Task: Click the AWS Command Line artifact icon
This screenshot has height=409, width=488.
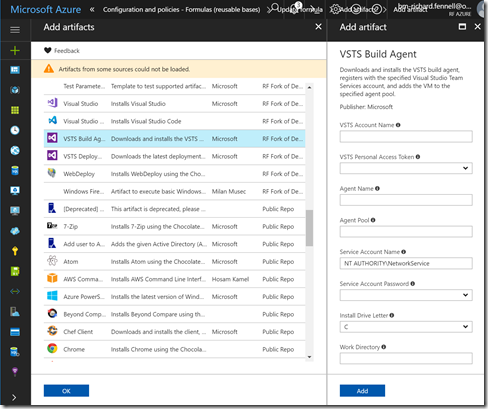Action: 52,278
